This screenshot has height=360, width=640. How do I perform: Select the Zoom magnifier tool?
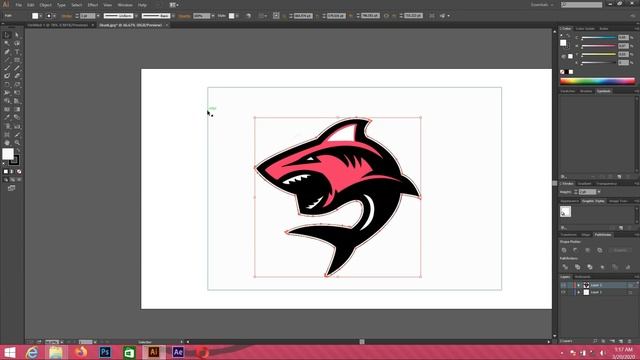point(17,142)
